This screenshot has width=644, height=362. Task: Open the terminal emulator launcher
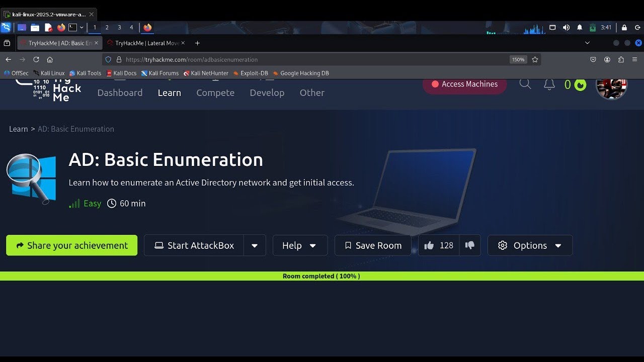73,28
